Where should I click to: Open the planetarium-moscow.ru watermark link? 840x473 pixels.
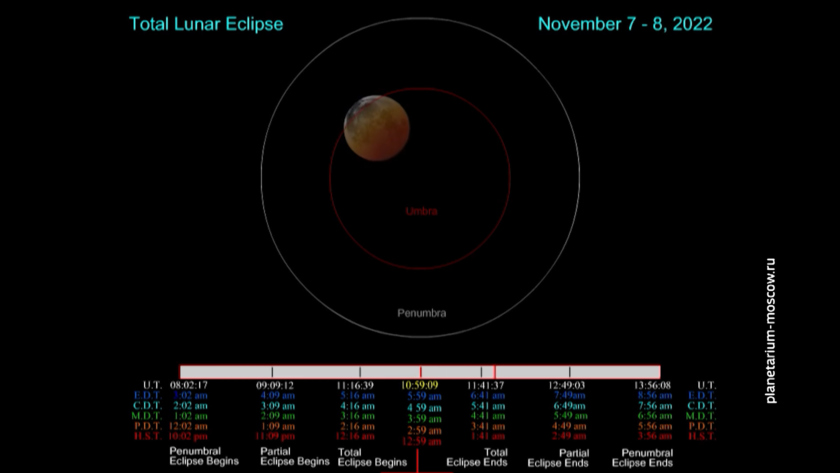[770, 331]
